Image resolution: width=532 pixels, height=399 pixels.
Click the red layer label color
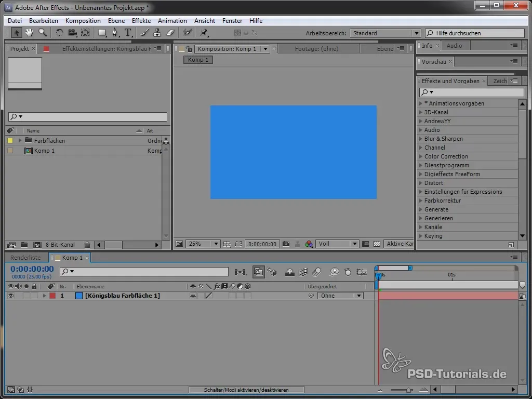pos(52,296)
